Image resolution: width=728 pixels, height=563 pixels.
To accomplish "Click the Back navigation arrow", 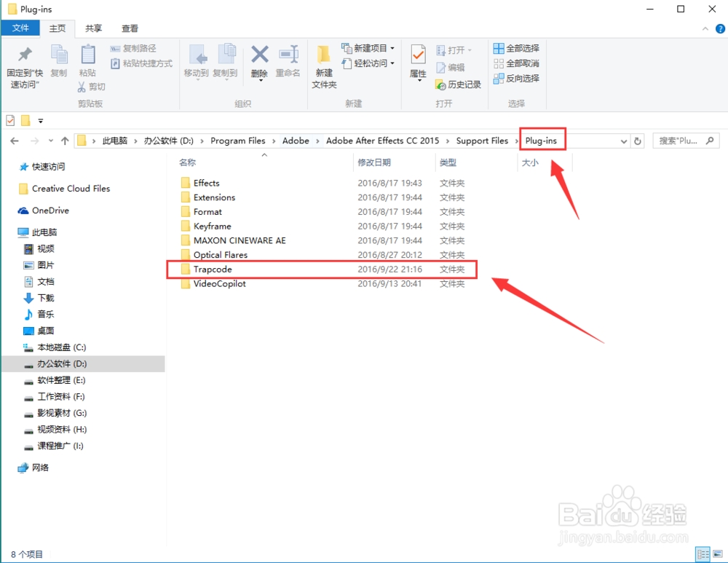I will point(15,141).
